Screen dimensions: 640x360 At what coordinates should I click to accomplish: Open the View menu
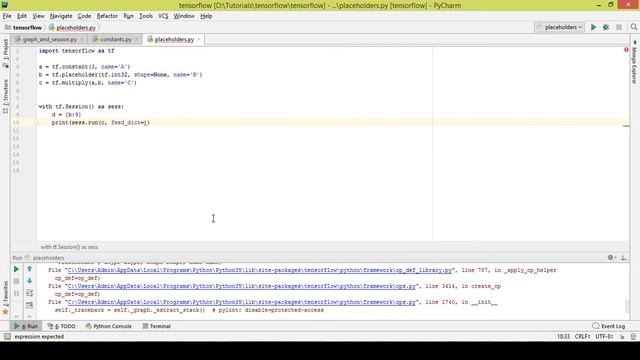38,16
